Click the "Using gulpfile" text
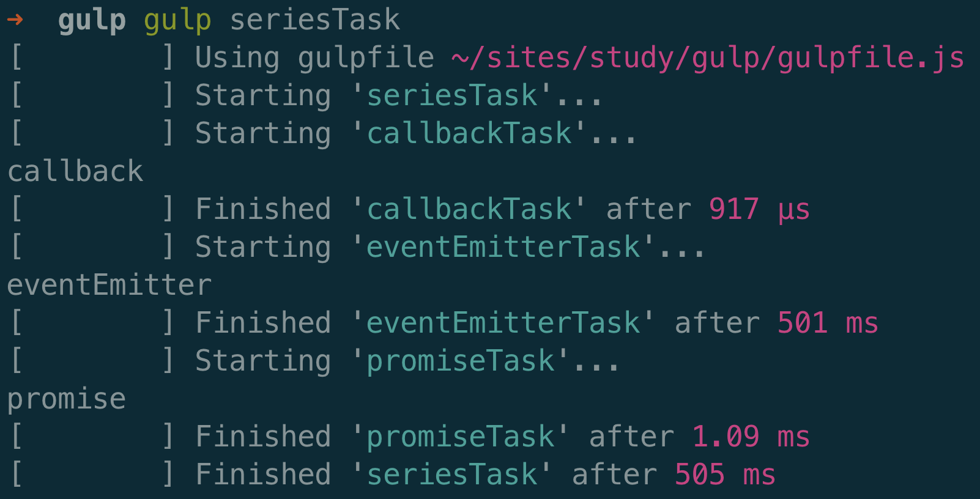Screen dimensions: 980x499 point(314,58)
